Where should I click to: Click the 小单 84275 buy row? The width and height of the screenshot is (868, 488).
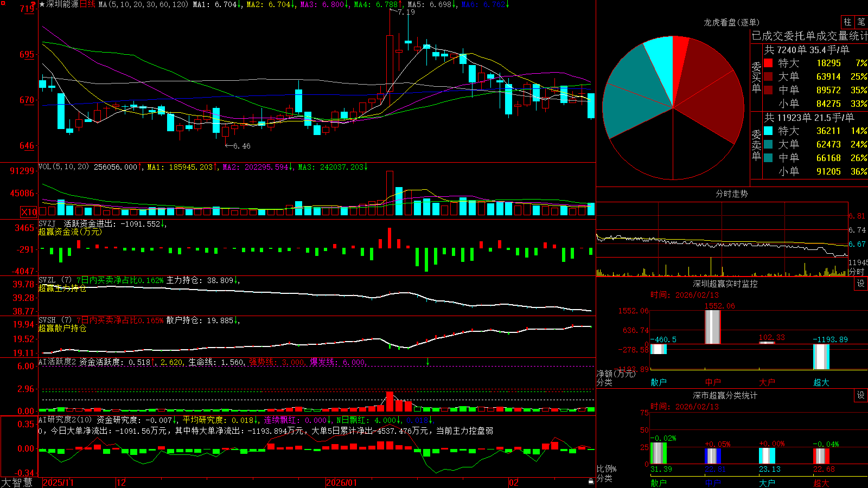(815, 104)
